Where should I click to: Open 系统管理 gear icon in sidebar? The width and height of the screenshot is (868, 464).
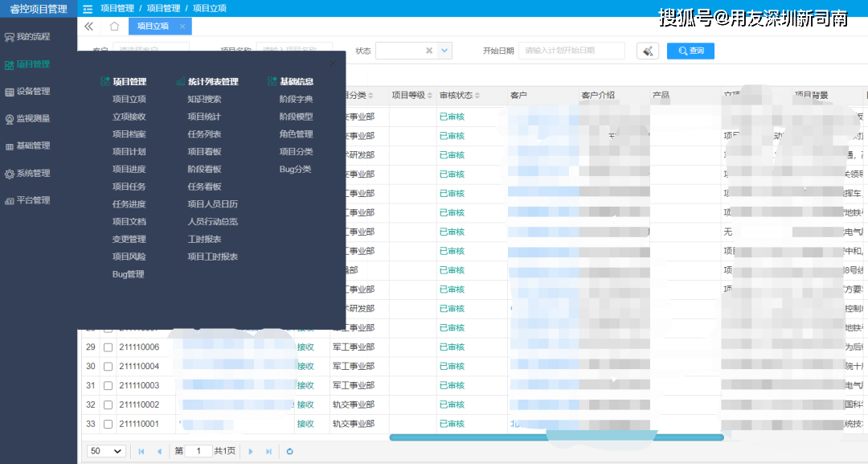point(10,174)
